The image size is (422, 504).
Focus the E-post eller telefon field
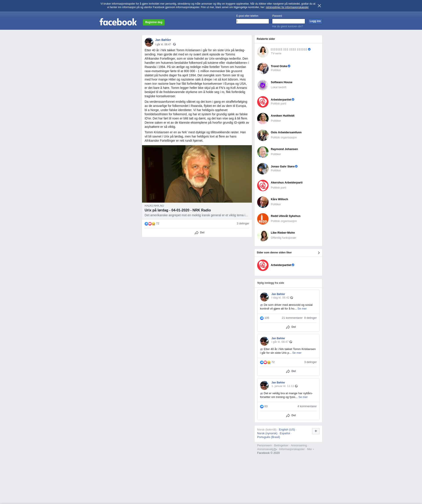point(253,21)
